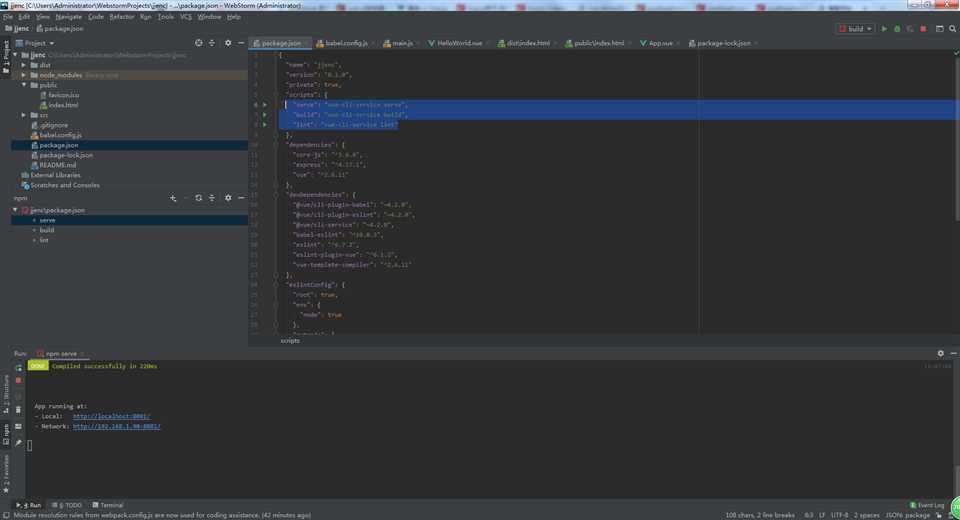960x520 pixels.
Task: Open the Terminal tool window
Action: (x=108, y=505)
